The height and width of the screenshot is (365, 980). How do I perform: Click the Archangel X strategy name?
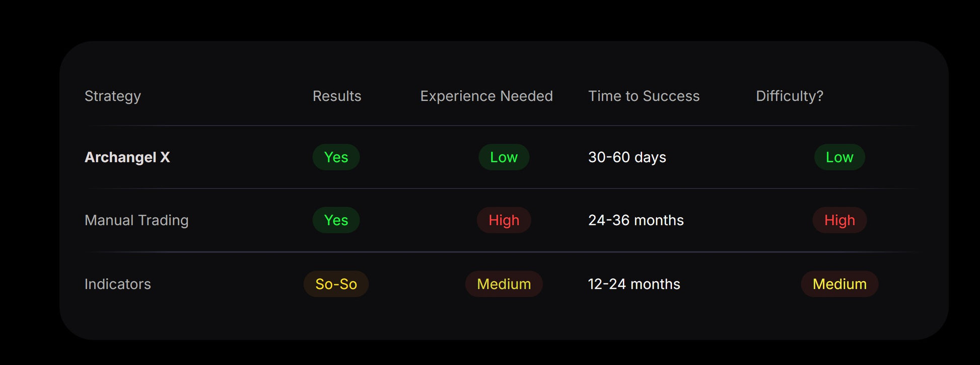click(127, 157)
